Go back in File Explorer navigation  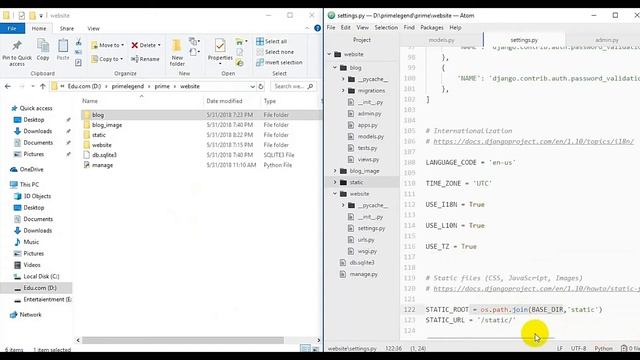click(x=8, y=87)
